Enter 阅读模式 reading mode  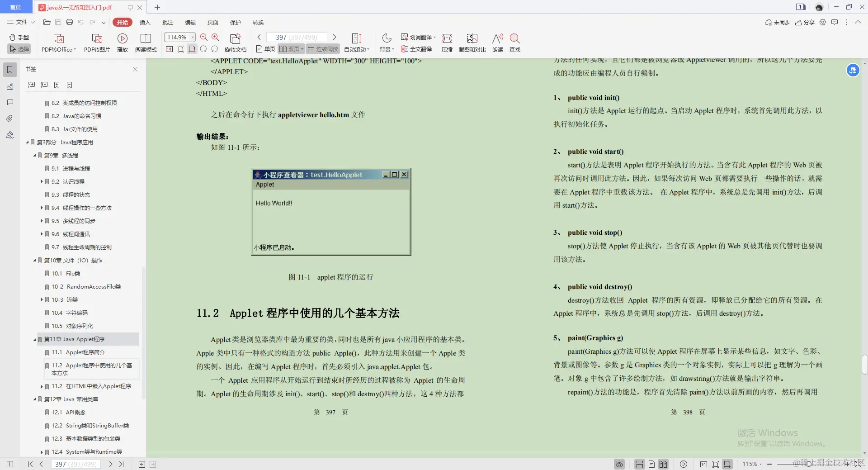(146, 43)
